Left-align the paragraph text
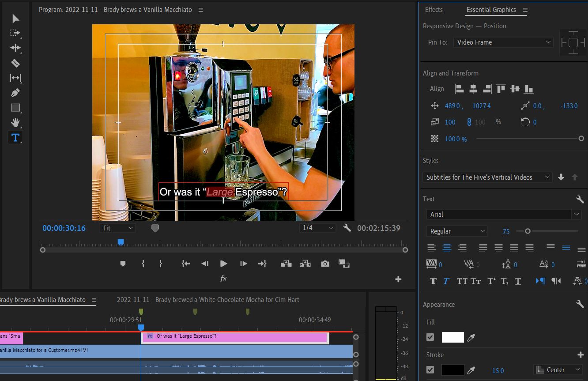 coord(432,248)
